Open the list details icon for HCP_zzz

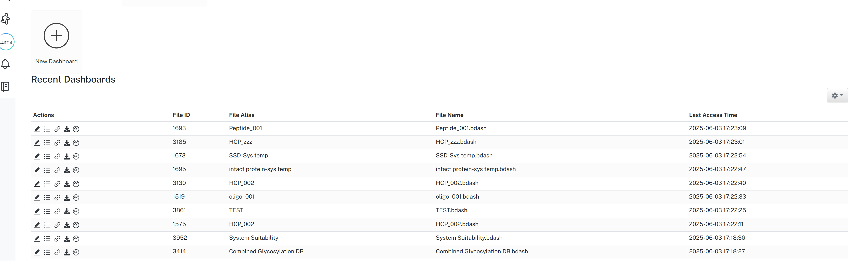[x=47, y=143]
